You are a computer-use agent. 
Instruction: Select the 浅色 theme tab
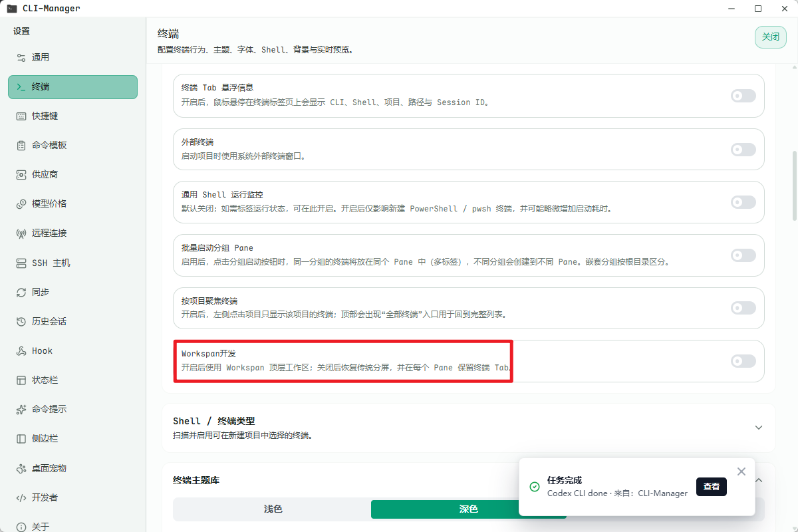click(x=273, y=509)
